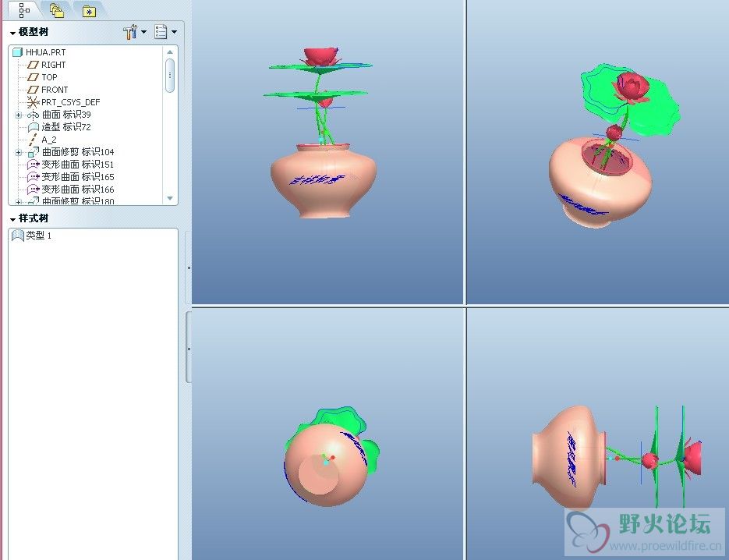This screenshot has height=560, width=729.
Task: Select 造型 标识72 label in tree
Action: point(66,127)
